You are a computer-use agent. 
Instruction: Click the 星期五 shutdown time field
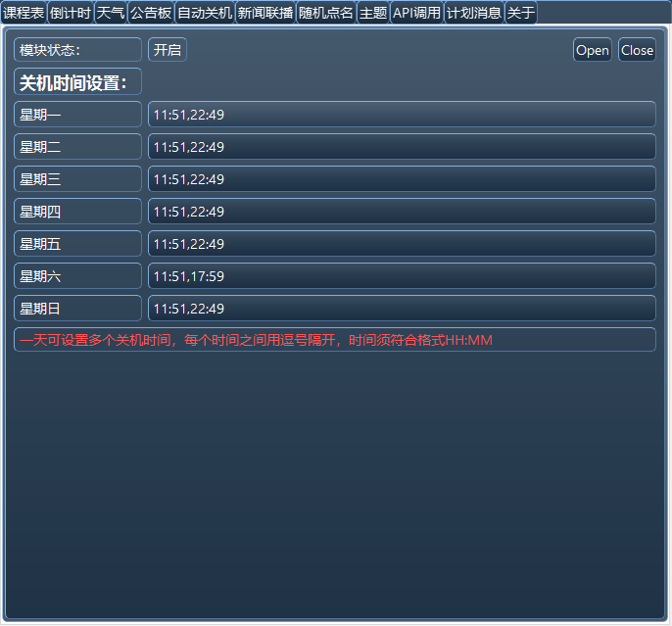click(x=402, y=244)
